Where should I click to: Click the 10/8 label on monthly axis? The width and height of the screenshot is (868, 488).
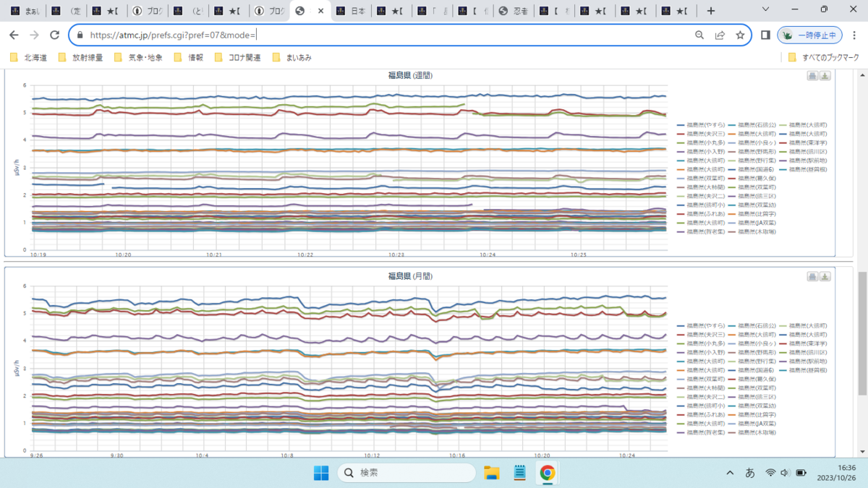pyautogui.click(x=288, y=455)
